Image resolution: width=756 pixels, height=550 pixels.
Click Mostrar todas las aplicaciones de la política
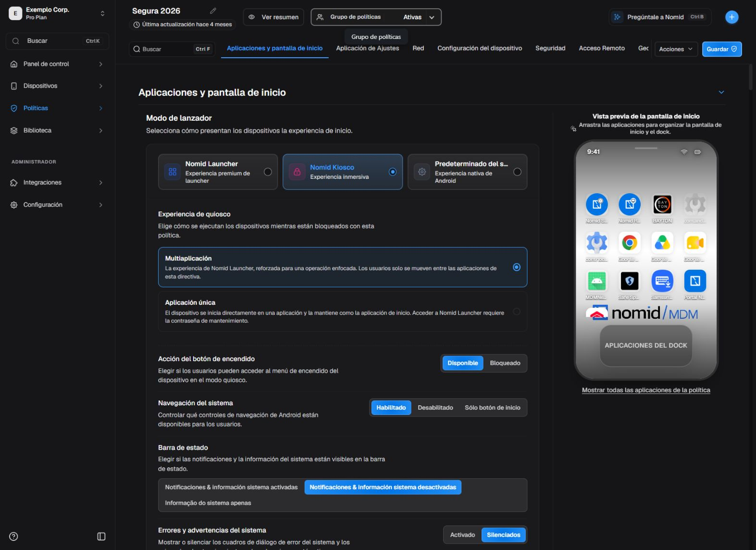(x=646, y=390)
